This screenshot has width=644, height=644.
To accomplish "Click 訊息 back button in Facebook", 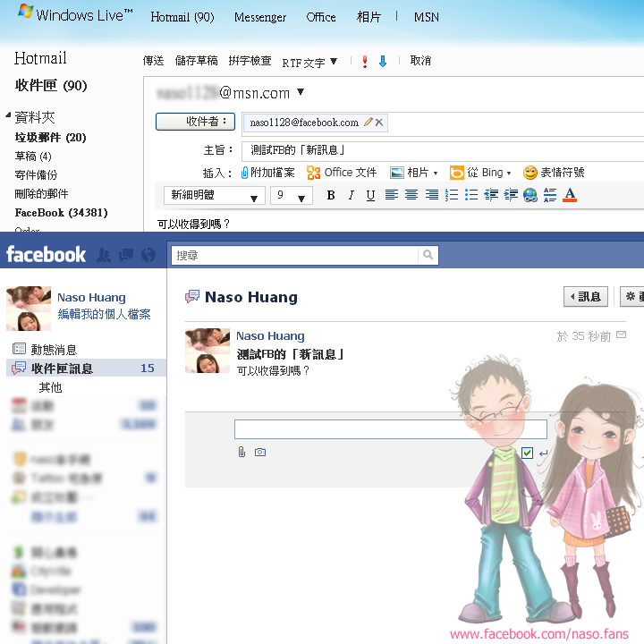I will tap(586, 296).
